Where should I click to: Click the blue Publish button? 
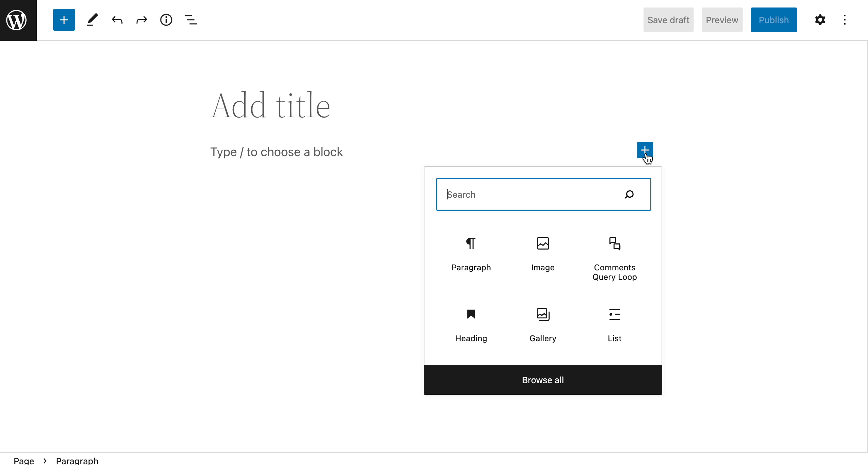tap(774, 20)
